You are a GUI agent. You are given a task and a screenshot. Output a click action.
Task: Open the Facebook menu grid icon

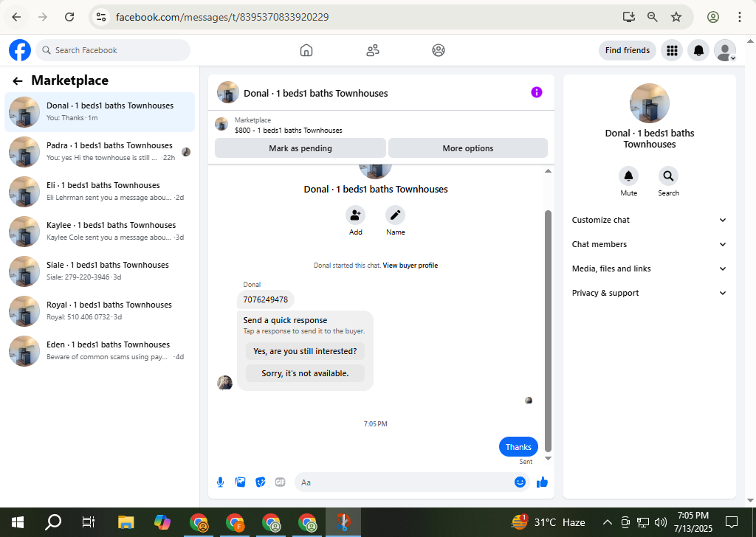coord(672,50)
